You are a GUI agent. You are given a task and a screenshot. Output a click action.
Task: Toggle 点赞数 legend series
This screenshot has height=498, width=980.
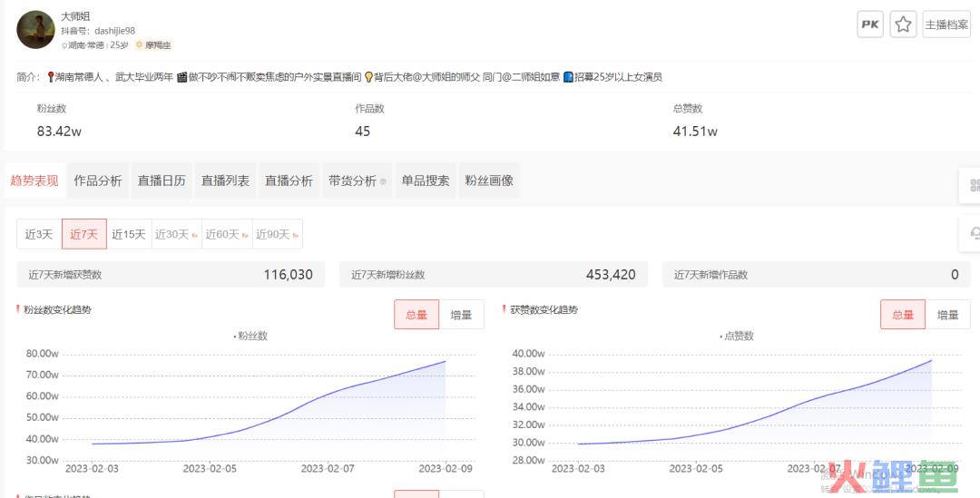(737, 337)
